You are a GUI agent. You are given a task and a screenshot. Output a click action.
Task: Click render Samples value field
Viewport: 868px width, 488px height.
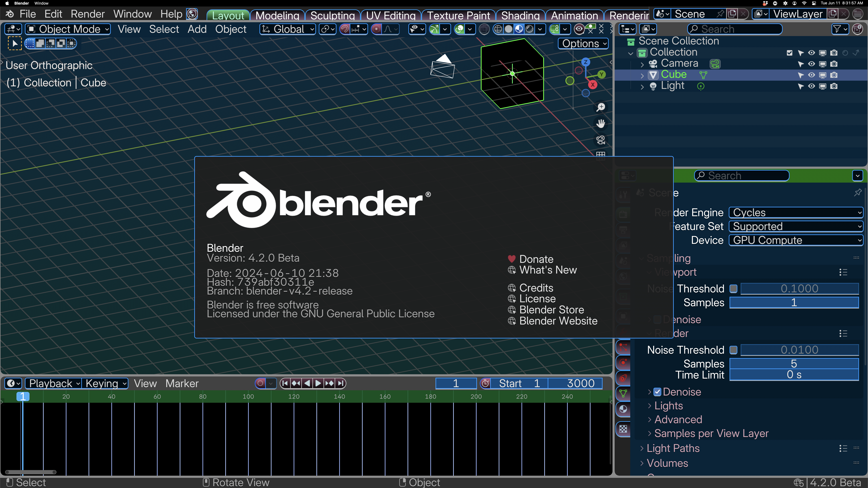click(794, 364)
